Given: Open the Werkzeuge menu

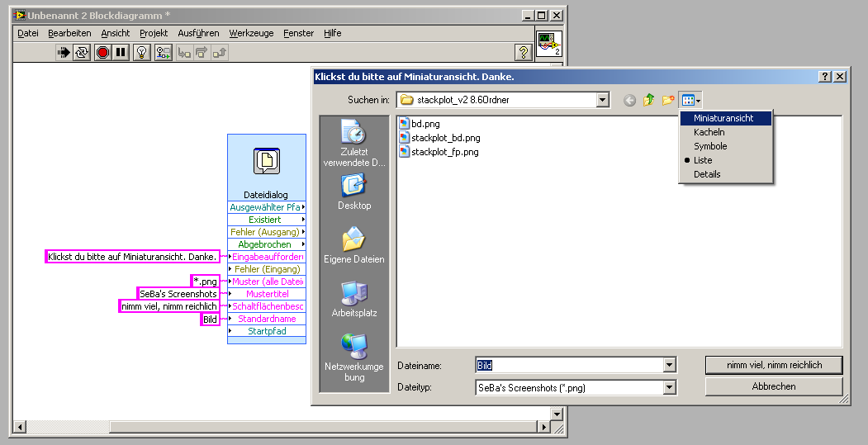Looking at the screenshot, I should pos(251,33).
